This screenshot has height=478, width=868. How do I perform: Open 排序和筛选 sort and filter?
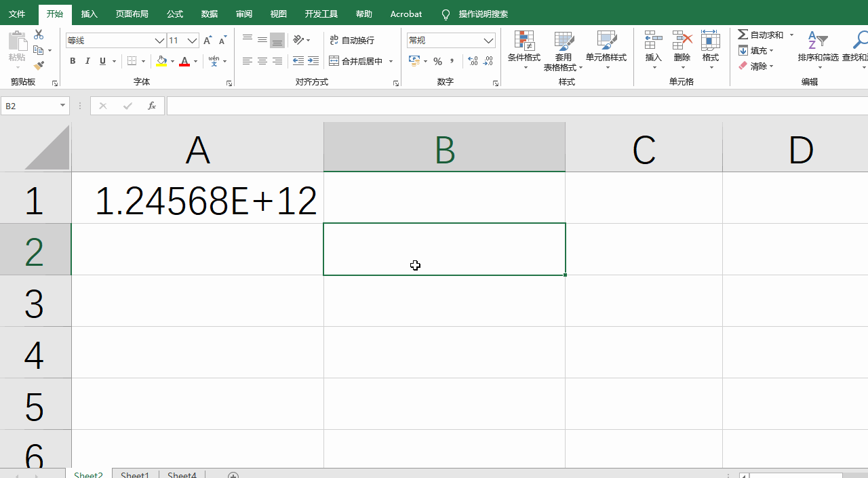tap(818, 50)
